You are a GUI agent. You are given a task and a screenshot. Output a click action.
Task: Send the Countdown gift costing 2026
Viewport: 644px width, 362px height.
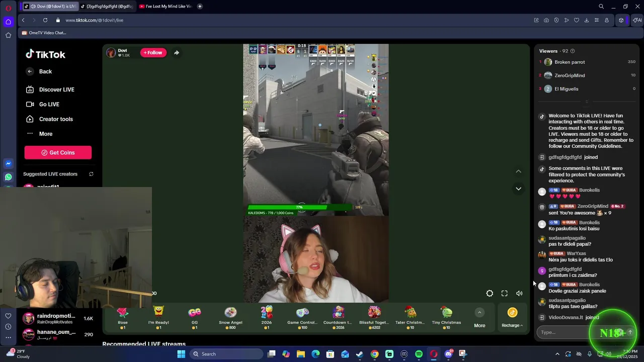tap(339, 318)
